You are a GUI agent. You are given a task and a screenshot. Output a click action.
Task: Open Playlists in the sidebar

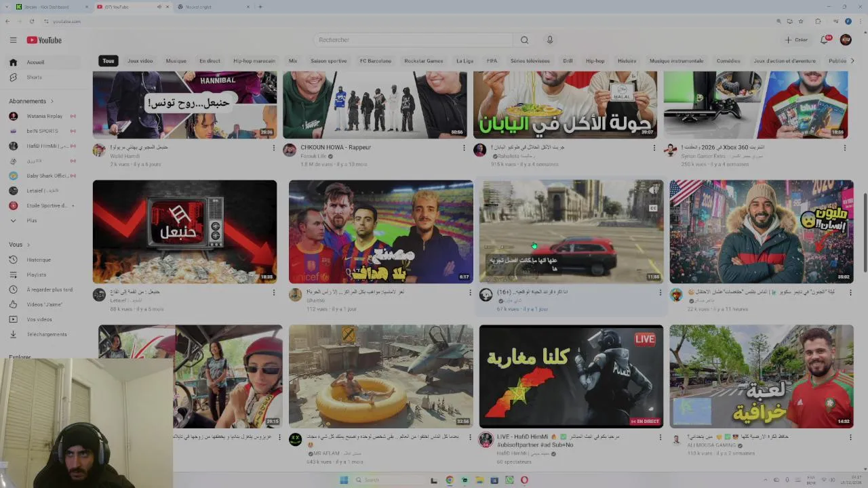click(x=37, y=274)
